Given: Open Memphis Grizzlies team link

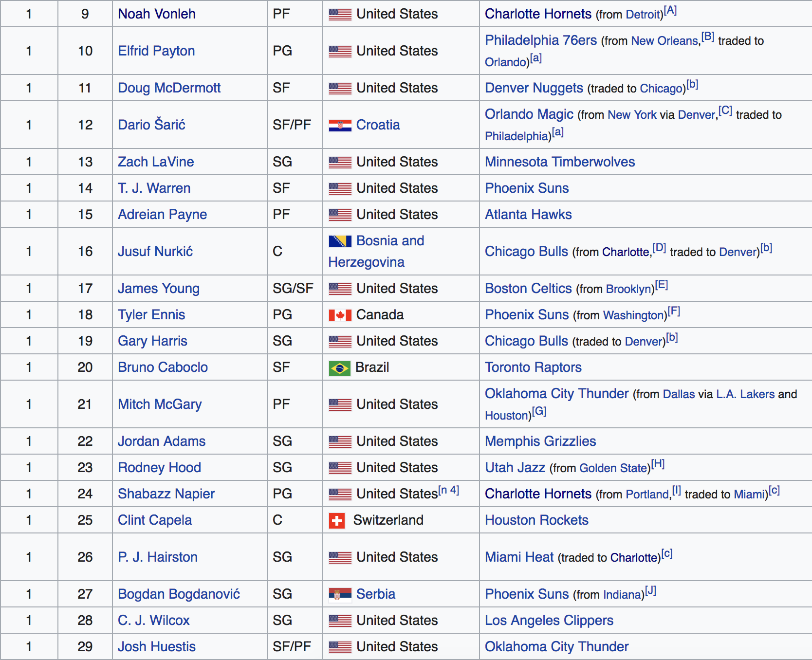Looking at the screenshot, I should tap(540, 441).
